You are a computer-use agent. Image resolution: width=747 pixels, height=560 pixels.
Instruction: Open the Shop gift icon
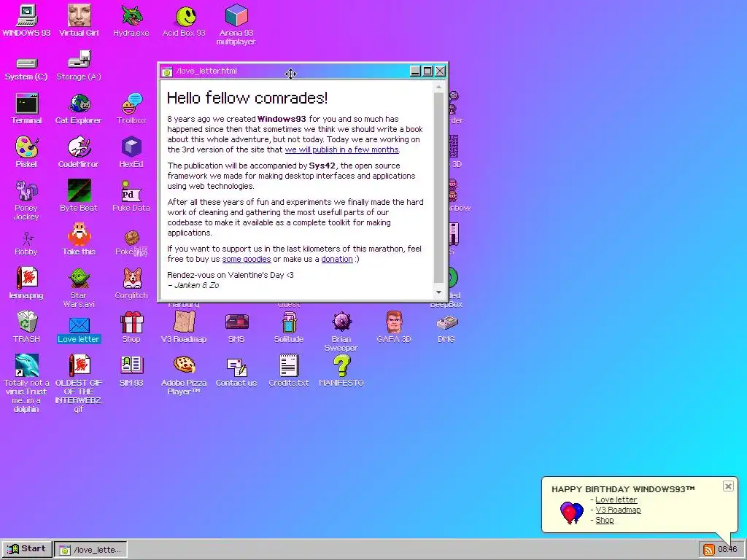coord(131,327)
